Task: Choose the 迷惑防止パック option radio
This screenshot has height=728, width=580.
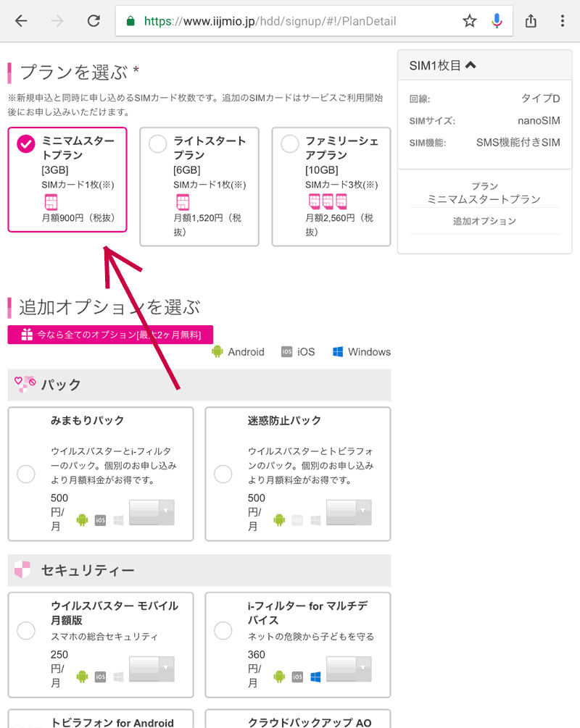Action: (223, 474)
